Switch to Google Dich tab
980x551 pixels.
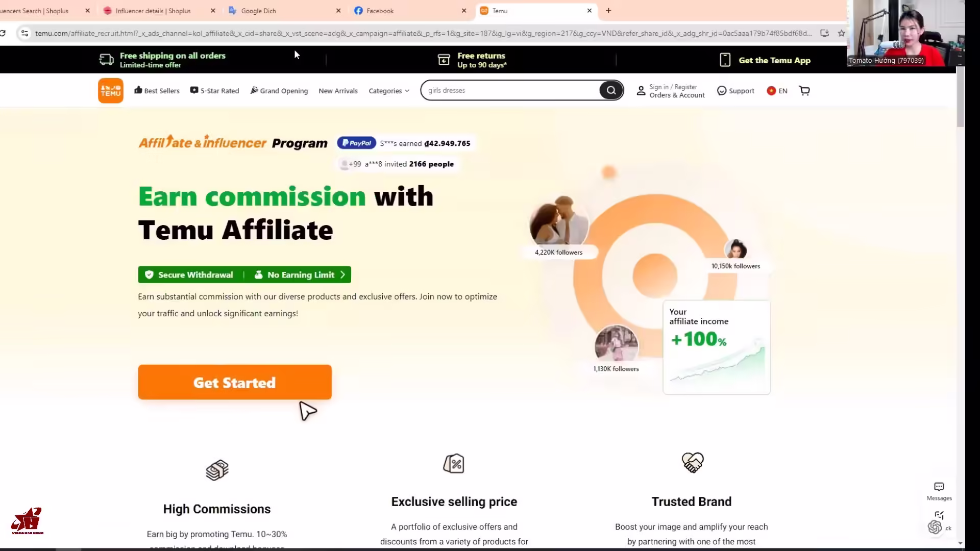258,11
